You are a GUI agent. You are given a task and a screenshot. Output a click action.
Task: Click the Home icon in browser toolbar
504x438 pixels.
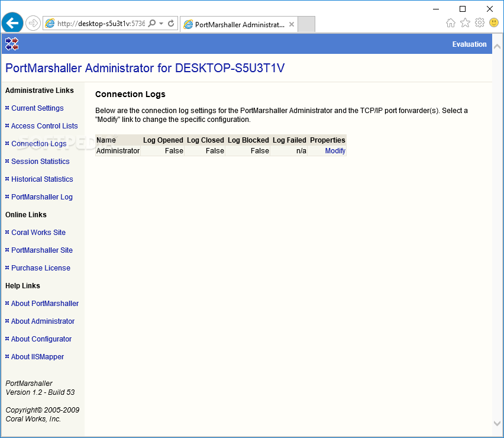coord(451,23)
